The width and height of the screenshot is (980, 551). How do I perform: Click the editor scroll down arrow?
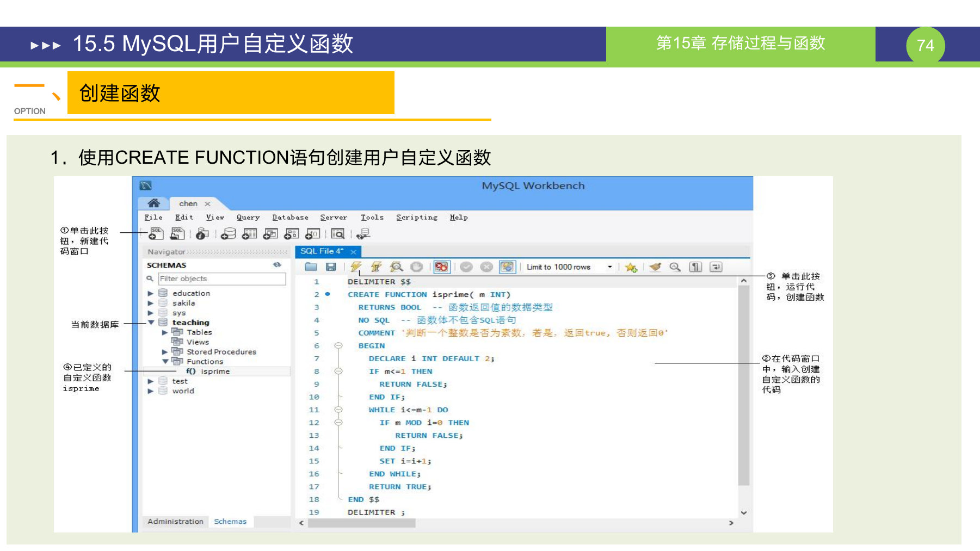coord(744,512)
